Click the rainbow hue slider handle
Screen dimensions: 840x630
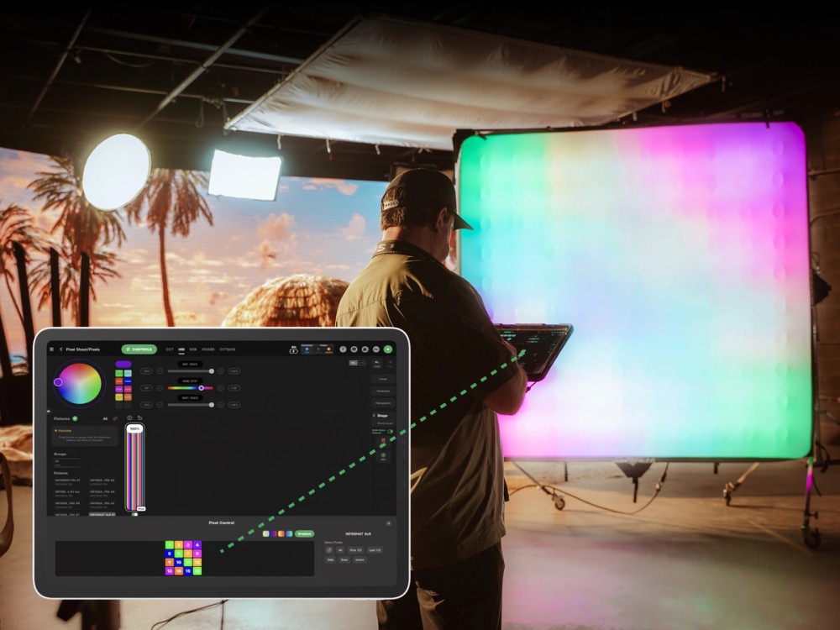point(202,388)
